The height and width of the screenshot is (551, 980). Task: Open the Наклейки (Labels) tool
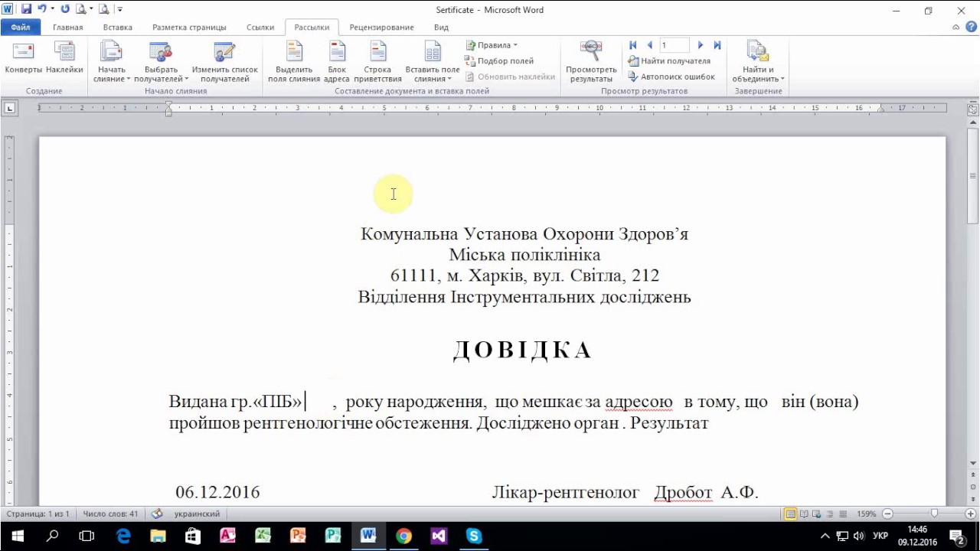[x=64, y=59]
